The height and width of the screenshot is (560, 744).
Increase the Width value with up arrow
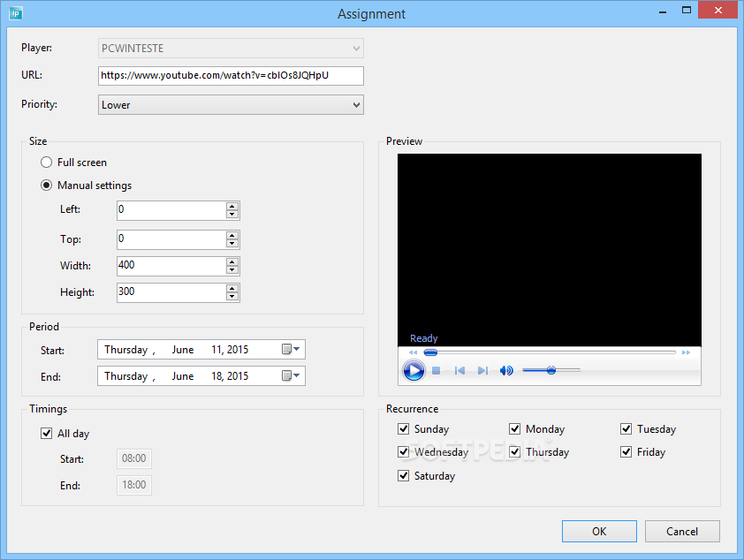pyautogui.click(x=232, y=262)
